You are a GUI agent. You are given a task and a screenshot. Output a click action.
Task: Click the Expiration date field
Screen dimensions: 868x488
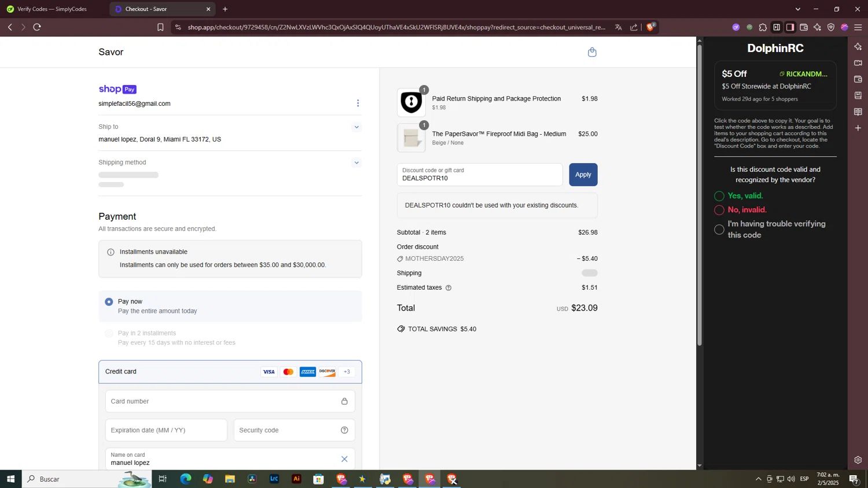pyautogui.click(x=167, y=430)
